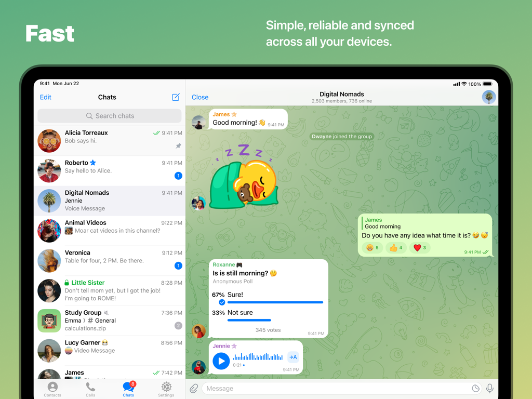Open the Animal Videos channel
This screenshot has height=399, width=532.
[x=110, y=231]
